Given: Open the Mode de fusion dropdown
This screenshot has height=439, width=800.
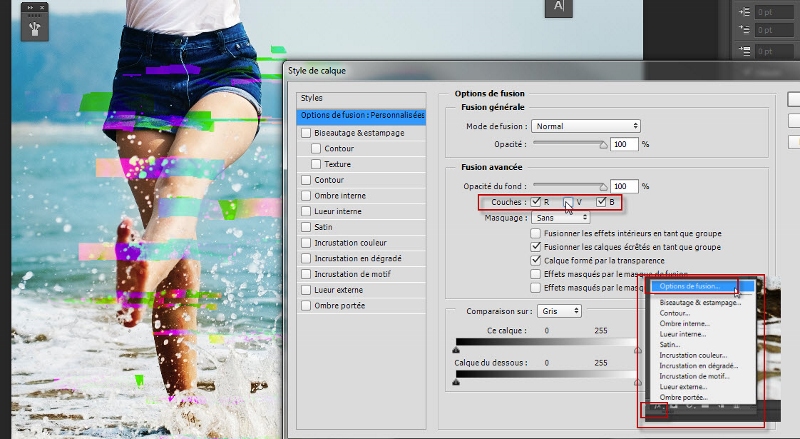Looking at the screenshot, I should click(585, 126).
